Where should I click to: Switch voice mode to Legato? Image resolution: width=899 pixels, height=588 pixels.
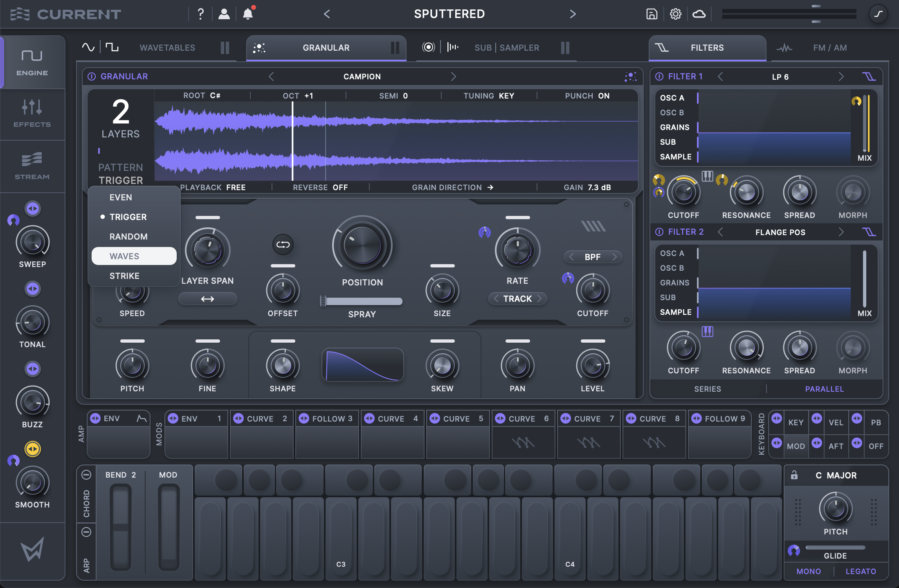point(861,571)
